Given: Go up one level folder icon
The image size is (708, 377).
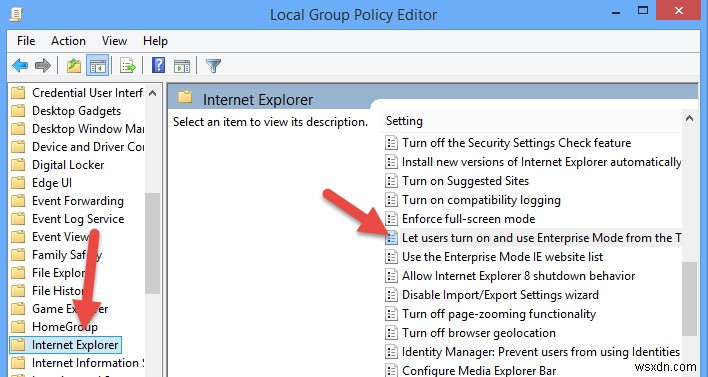Looking at the screenshot, I should 74,66.
